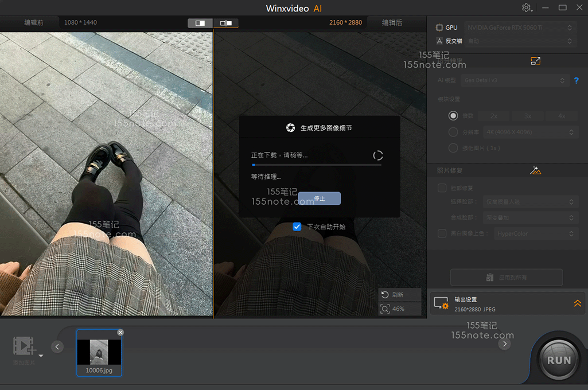Enable the face restoration checkbox
This screenshot has width=588, height=390.
[x=442, y=188]
